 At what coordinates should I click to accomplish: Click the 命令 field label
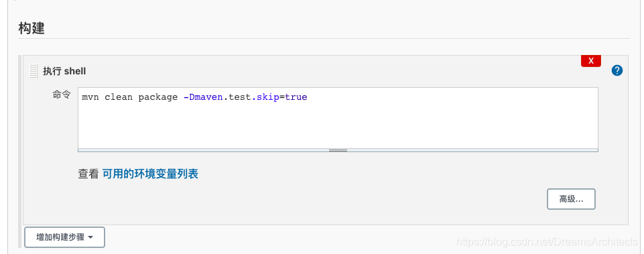62,95
